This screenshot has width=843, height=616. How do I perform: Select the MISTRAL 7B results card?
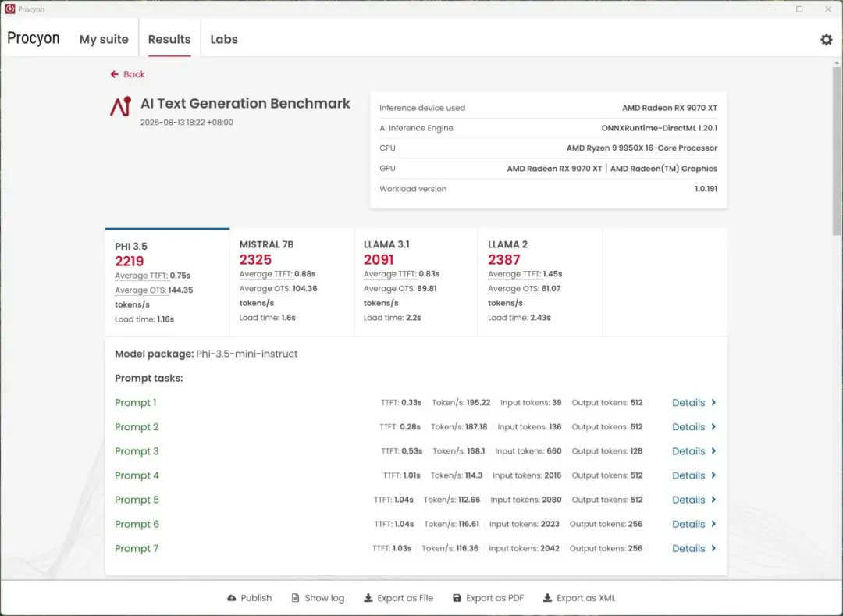pyautogui.click(x=292, y=282)
